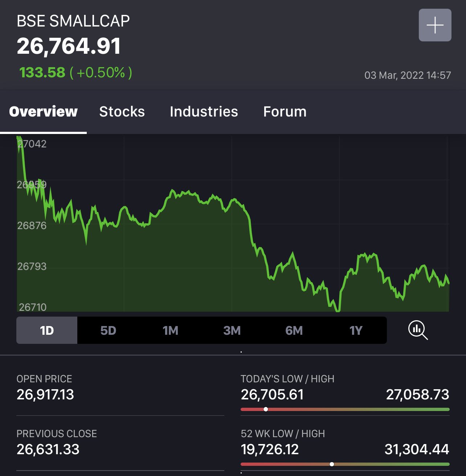Click the TODAY'S LOW / HIGH label
The width and height of the screenshot is (466, 476).
pos(287,379)
